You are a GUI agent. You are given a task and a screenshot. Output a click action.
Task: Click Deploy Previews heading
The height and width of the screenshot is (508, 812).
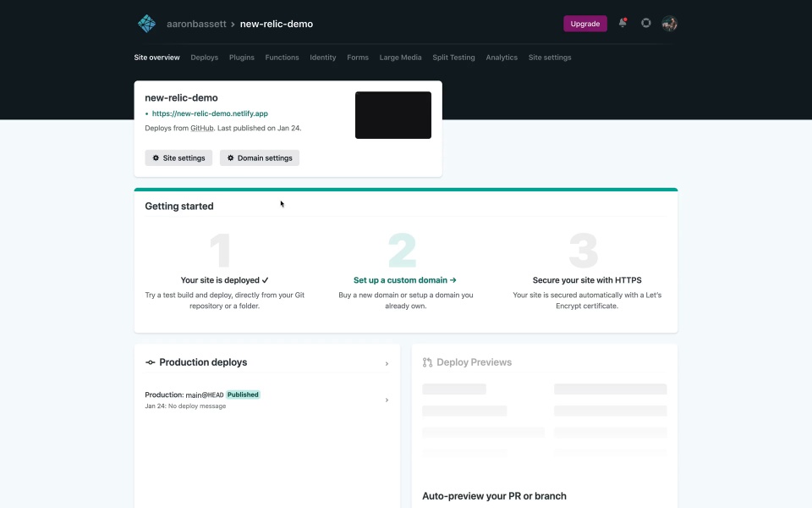coord(474,362)
